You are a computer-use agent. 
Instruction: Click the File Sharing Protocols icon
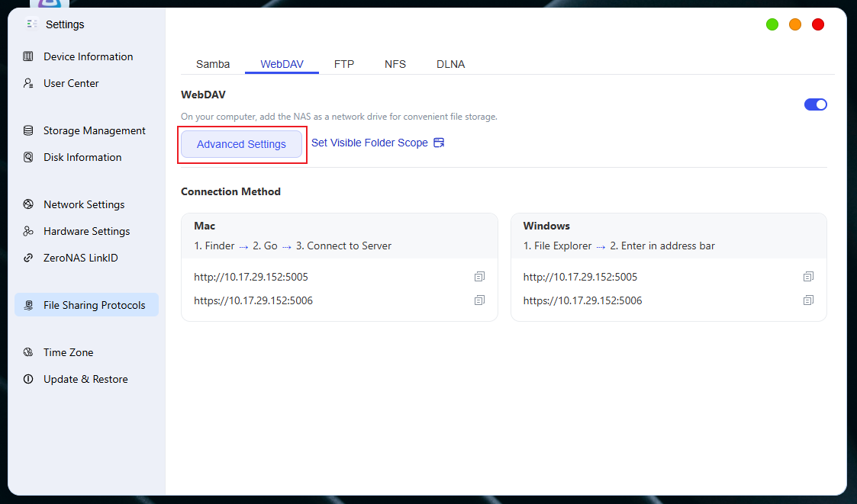[28, 305]
